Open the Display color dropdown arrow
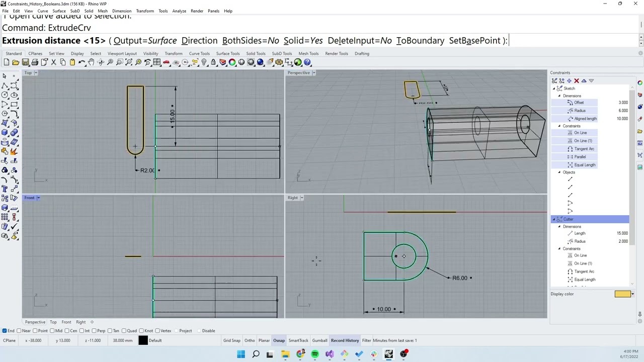644x362 pixels. pos(632,294)
